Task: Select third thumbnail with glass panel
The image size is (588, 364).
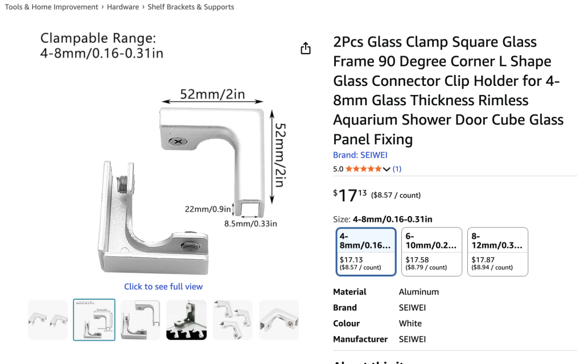Action: 140,320
